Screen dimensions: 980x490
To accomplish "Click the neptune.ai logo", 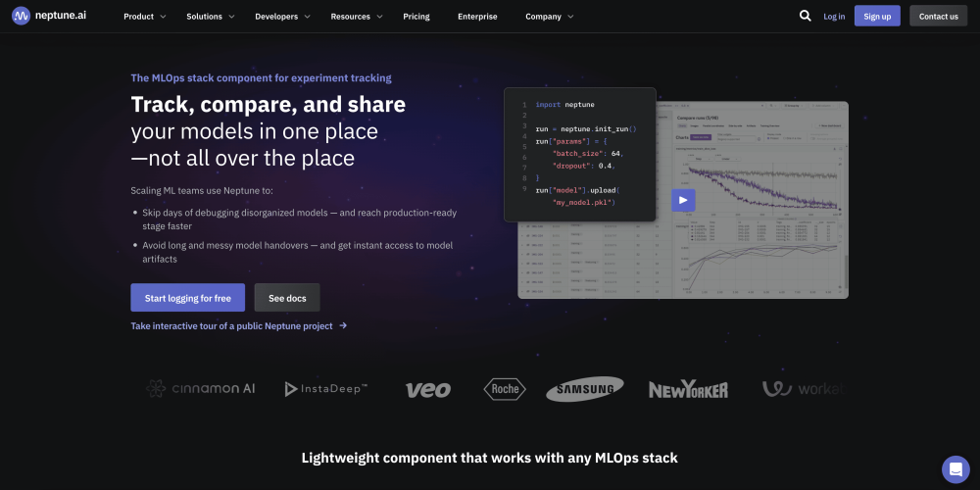I will pos(50,16).
